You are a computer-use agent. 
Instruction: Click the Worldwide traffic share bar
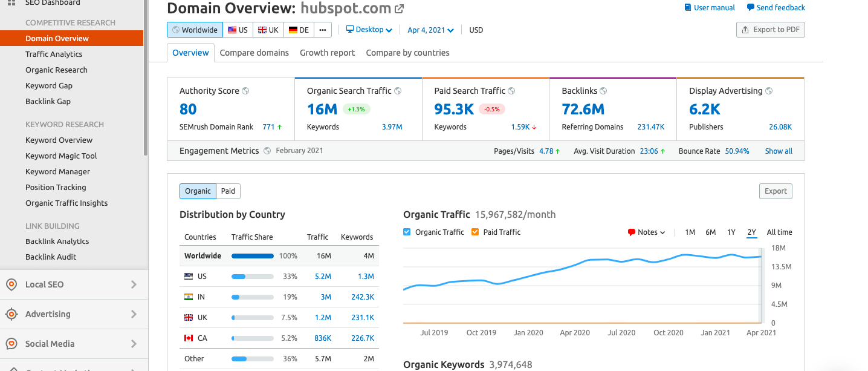[253, 256]
